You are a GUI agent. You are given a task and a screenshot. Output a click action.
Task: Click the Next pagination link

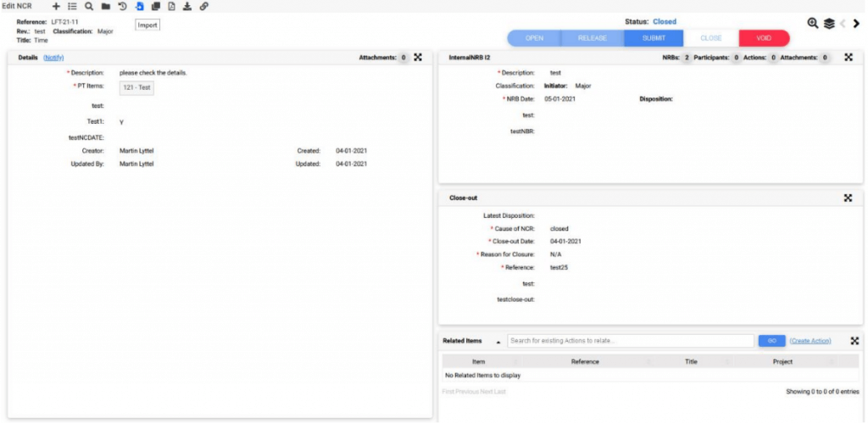487,392
